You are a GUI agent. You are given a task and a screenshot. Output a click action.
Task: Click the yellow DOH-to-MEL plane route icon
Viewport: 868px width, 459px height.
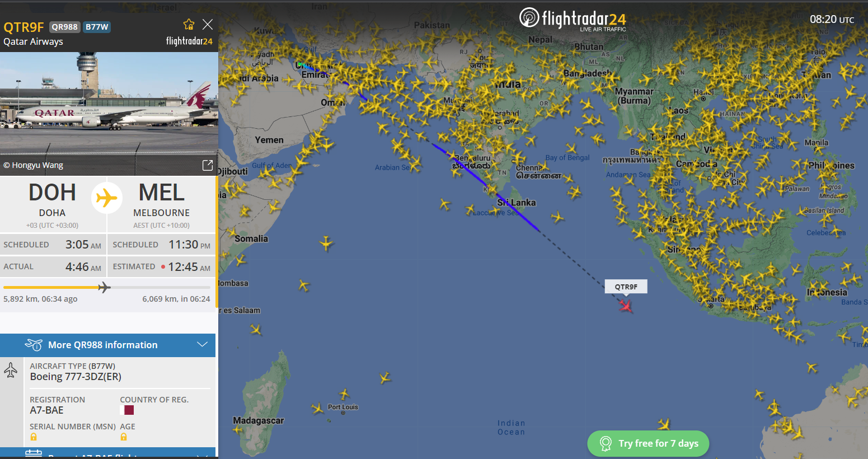tap(107, 198)
